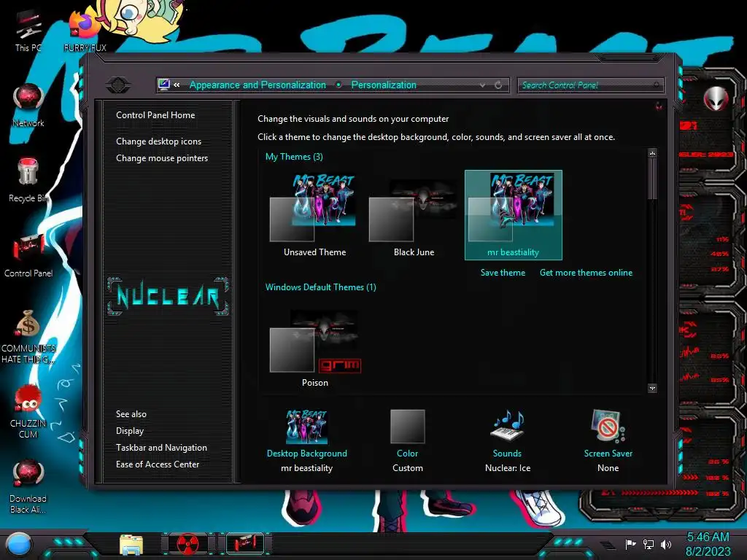Click the help icon at window top right

click(659, 106)
